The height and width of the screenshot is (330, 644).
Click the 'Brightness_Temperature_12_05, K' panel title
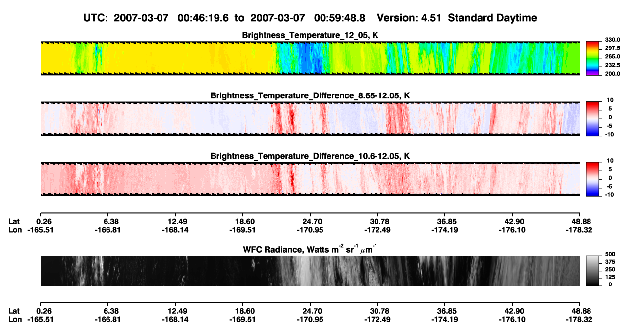pyautogui.click(x=310, y=35)
